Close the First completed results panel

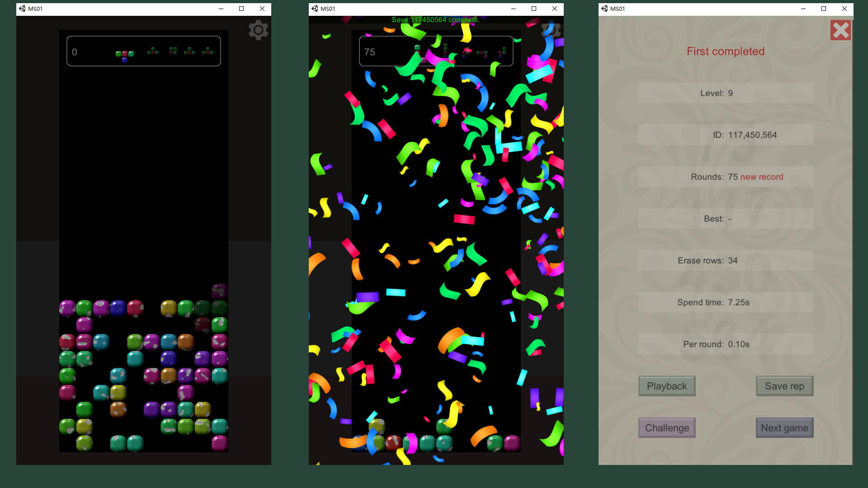pos(840,30)
